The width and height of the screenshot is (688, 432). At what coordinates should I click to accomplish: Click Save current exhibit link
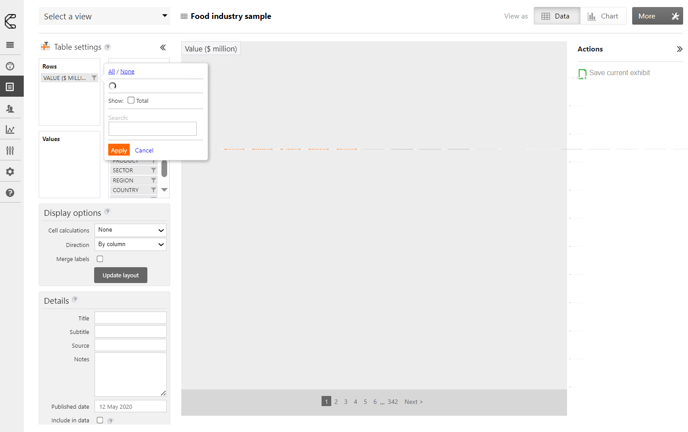point(619,73)
